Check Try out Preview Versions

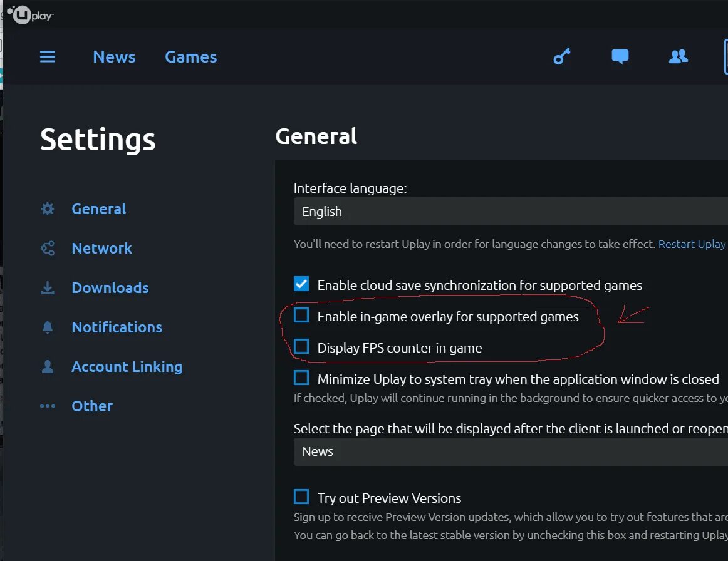click(301, 497)
